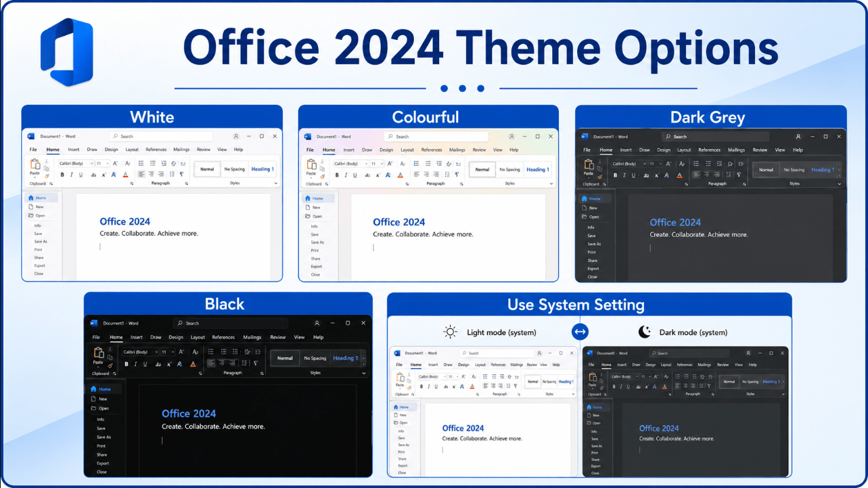The height and width of the screenshot is (488, 868).
Task: Open font size 11 dropdown in White theme window
Action: (x=103, y=163)
